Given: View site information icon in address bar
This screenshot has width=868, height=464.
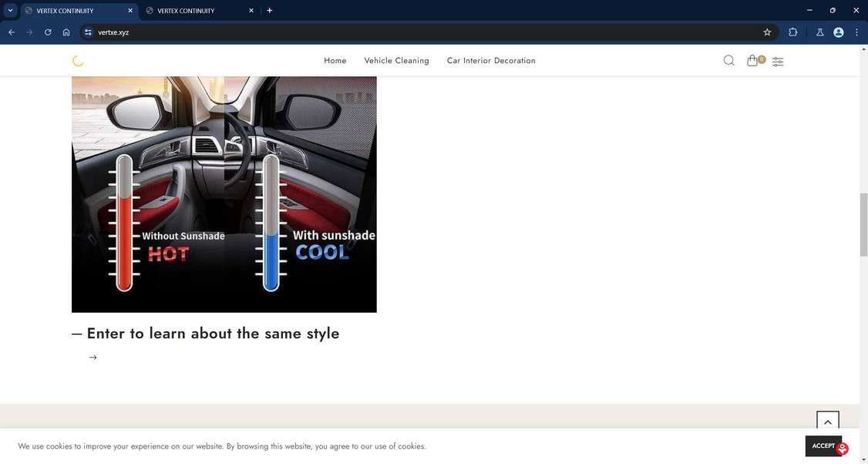Looking at the screenshot, I should click(x=88, y=32).
